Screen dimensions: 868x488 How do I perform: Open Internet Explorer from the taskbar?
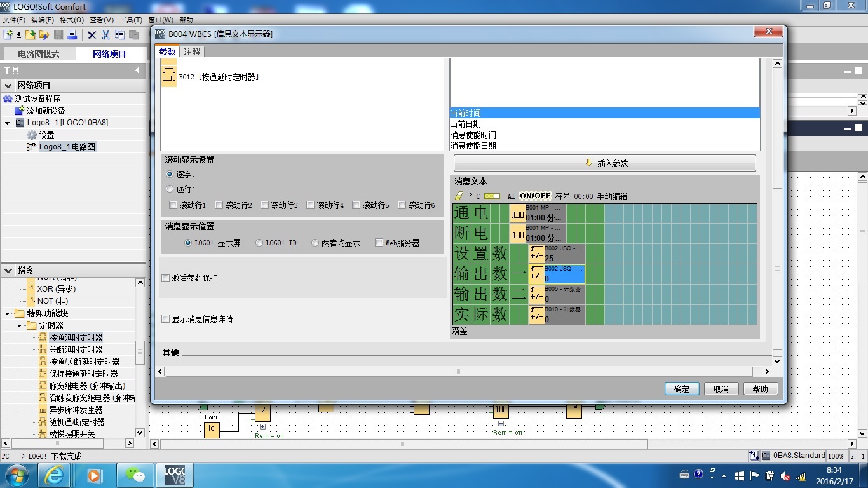pyautogui.click(x=54, y=475)
